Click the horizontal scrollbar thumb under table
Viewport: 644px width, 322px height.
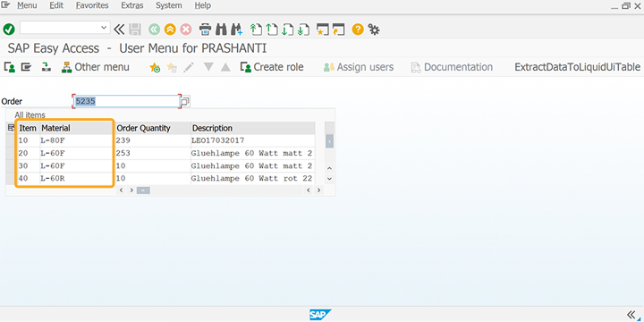pos(143,191)
